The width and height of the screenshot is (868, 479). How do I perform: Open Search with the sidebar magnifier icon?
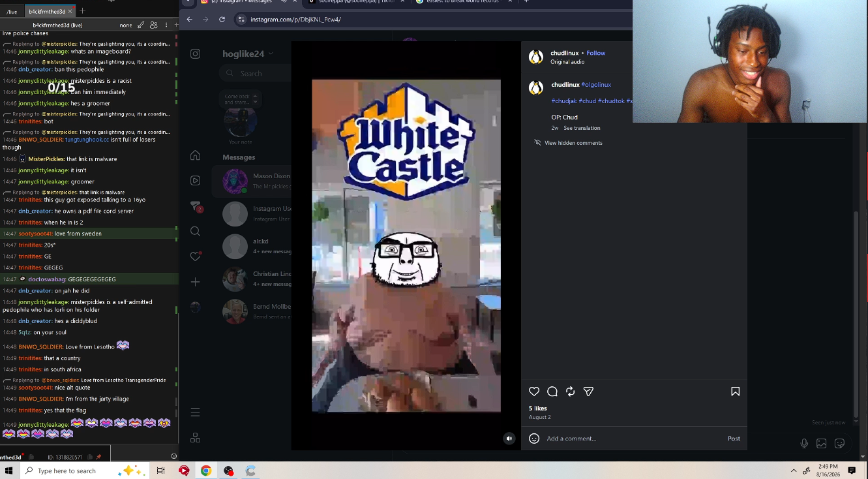195,231
